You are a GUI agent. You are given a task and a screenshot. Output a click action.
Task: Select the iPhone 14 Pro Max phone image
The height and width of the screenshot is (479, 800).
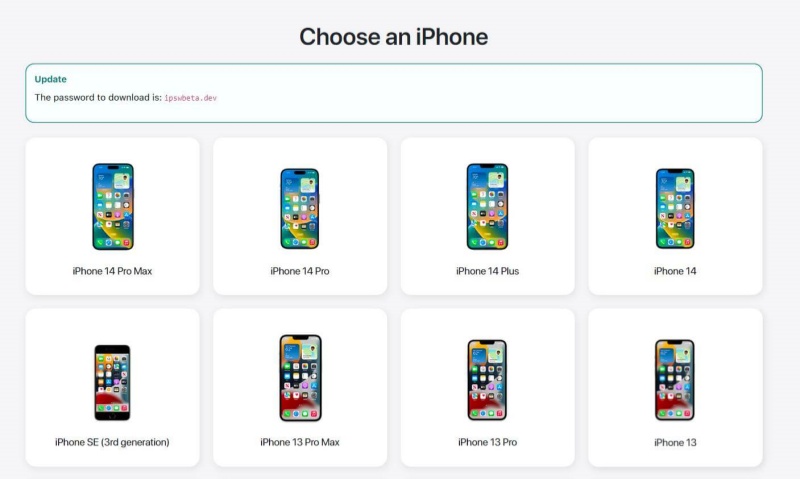pos(113,207)
